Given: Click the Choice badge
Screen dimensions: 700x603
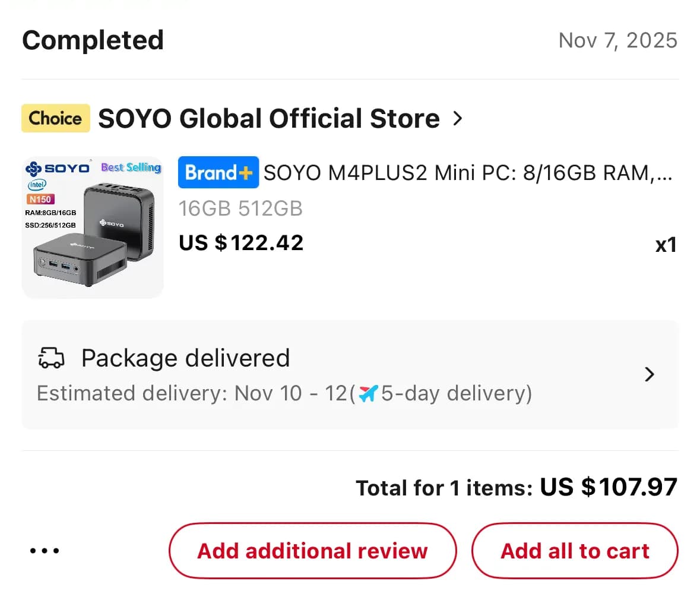Looking at the screenshot, I should coord(55,118).
